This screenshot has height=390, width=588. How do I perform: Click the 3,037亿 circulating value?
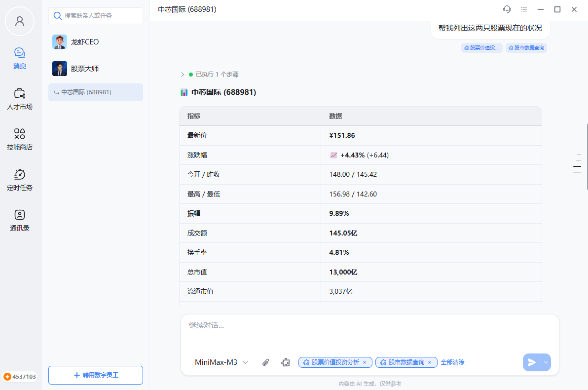click(340, 291)
